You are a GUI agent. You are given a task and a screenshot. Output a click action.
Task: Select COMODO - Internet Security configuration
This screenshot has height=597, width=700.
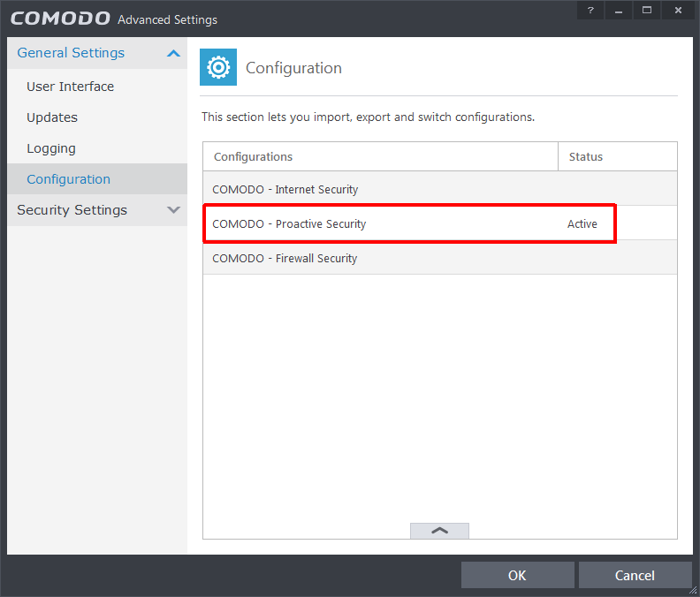coord(440,189)
